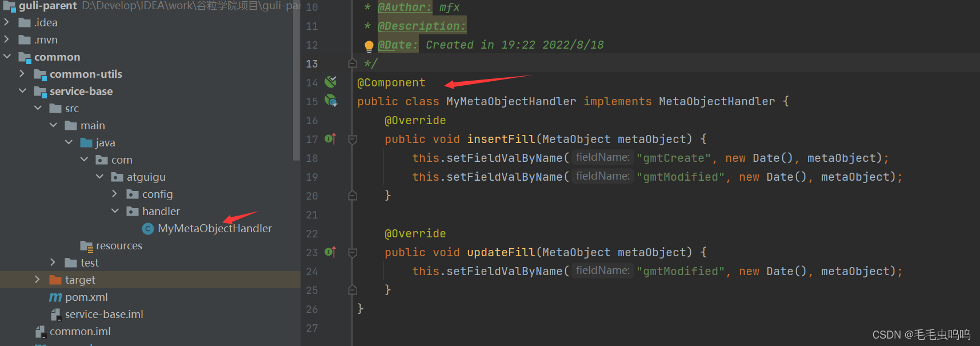This screenshot has width=980, height=346.
Task: Select the guli-parent project root icon
Action: coord(9,6)
